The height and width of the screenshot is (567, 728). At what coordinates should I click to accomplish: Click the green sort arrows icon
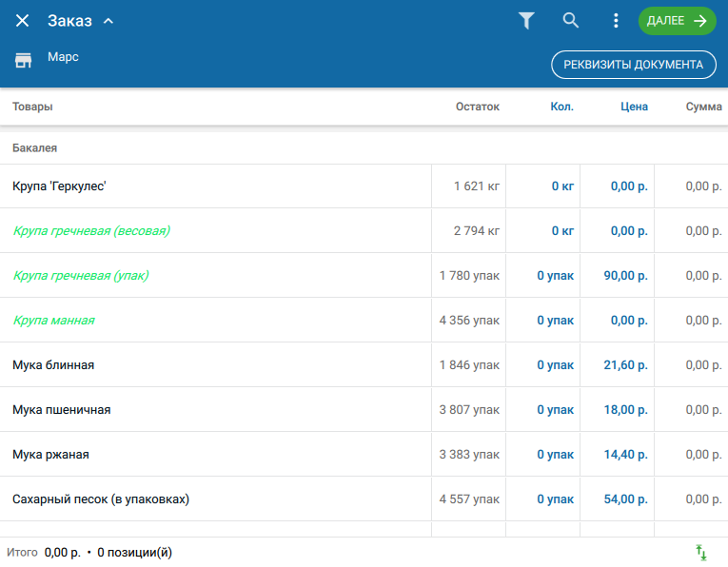pyautogui.click(x=701, y=552)
